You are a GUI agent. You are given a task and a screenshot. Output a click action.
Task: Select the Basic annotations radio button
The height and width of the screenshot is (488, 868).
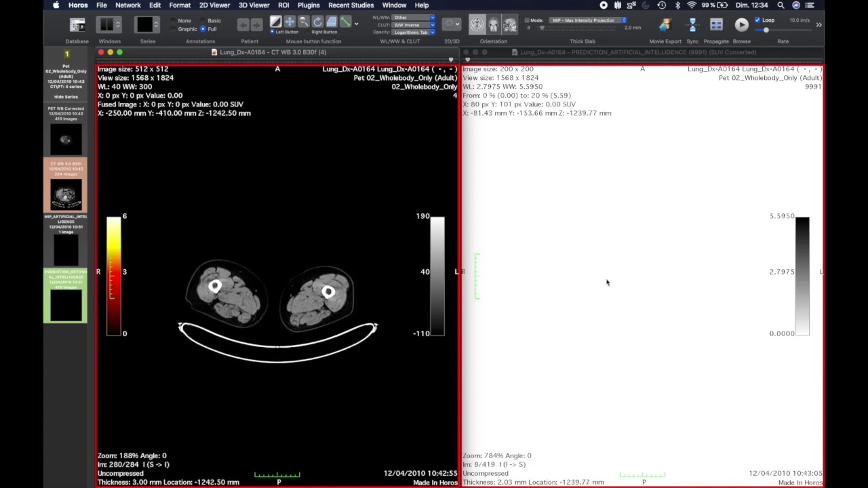(202, 21)
